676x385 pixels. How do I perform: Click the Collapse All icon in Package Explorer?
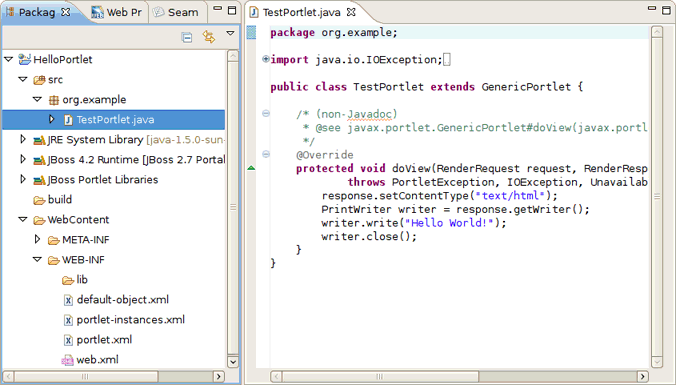187,38
